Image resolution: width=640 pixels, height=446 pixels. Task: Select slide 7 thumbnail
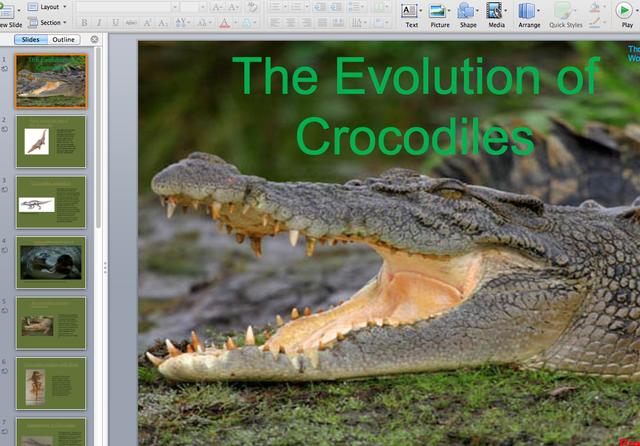51,432
